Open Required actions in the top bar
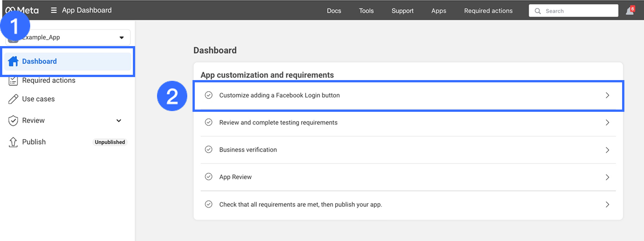Image resolution: width=644 pixels, height=241 pixels. [488, 11]
